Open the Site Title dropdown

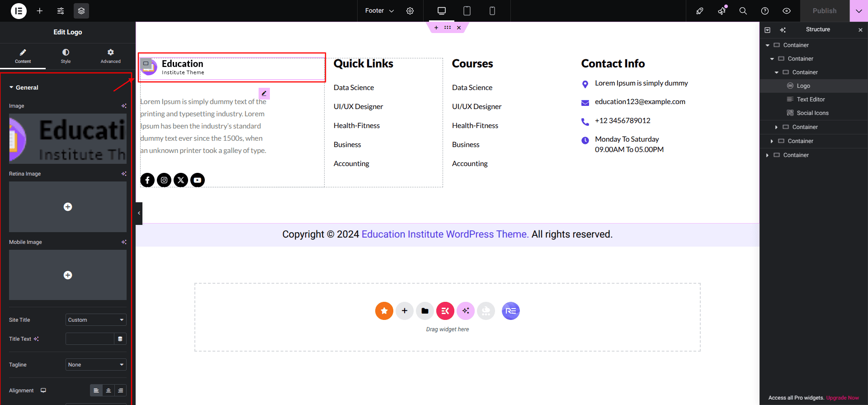click(96, 320)
